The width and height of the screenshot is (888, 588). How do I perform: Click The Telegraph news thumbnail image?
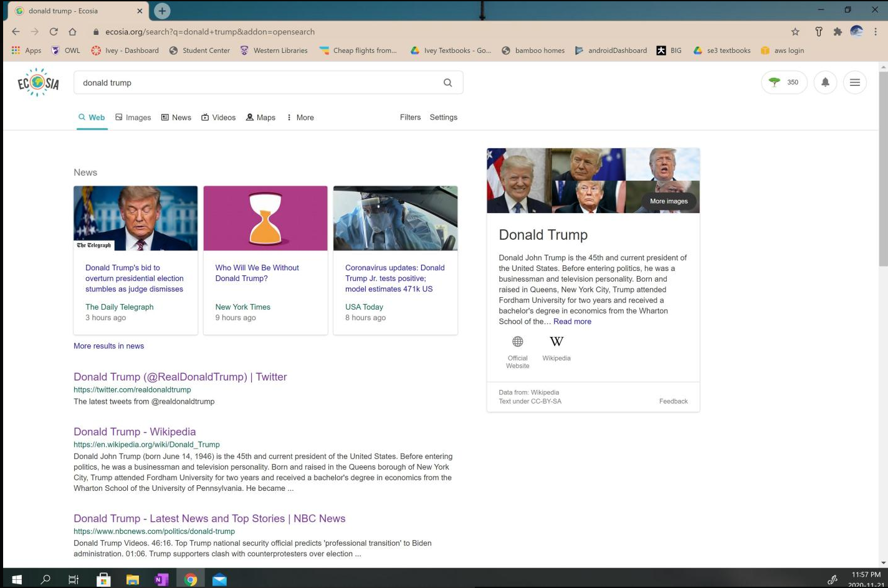[135, 218]
